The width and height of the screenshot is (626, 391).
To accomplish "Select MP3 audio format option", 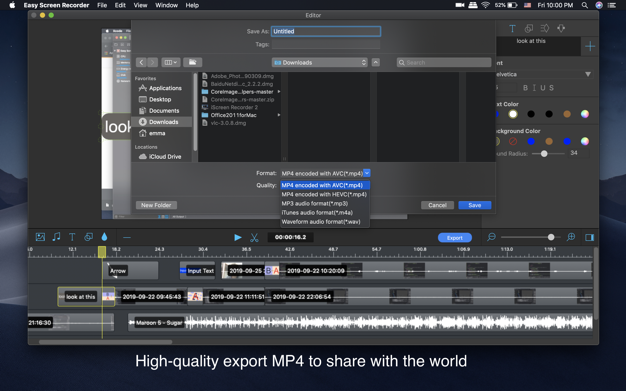I will 325,204.
